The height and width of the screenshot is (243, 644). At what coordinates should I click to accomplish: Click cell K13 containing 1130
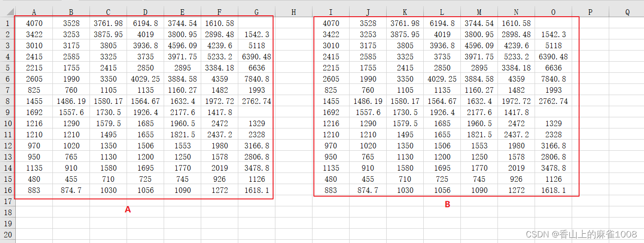[x=405, y=157]
